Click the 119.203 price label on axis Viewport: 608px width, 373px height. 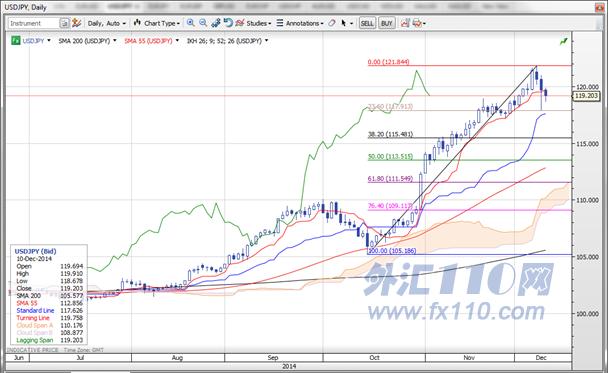586,95
